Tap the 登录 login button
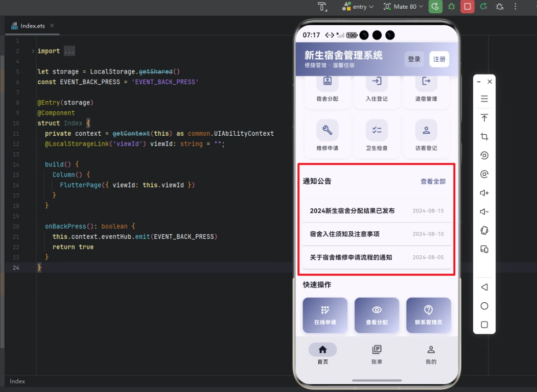Viewport: 537px width, 392px height. 414,59
